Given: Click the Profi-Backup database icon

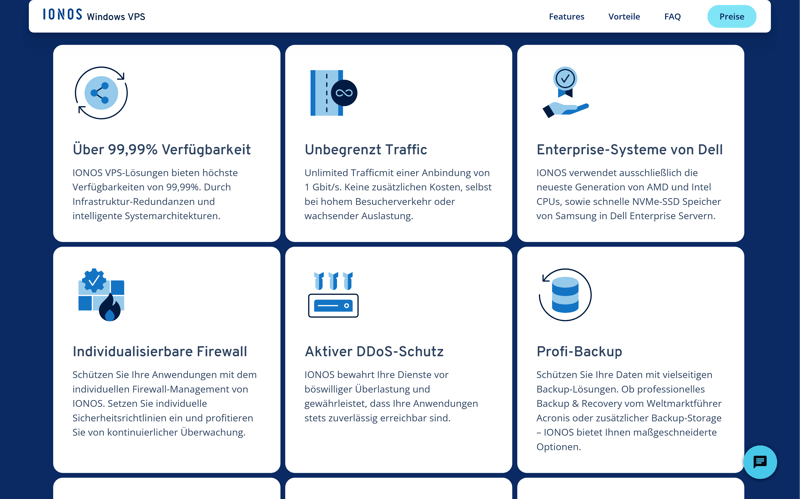Looking at the screenshot, I should point(565,295).
